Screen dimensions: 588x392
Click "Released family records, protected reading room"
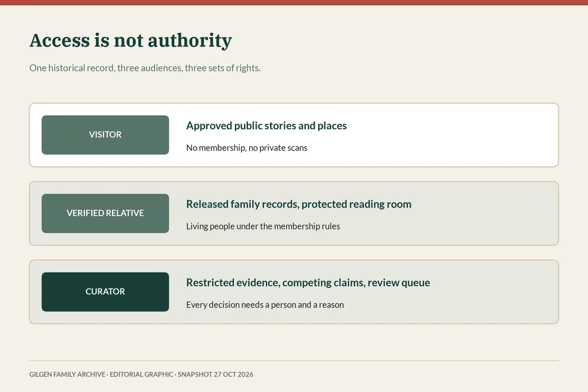click(x=299, y=204)
